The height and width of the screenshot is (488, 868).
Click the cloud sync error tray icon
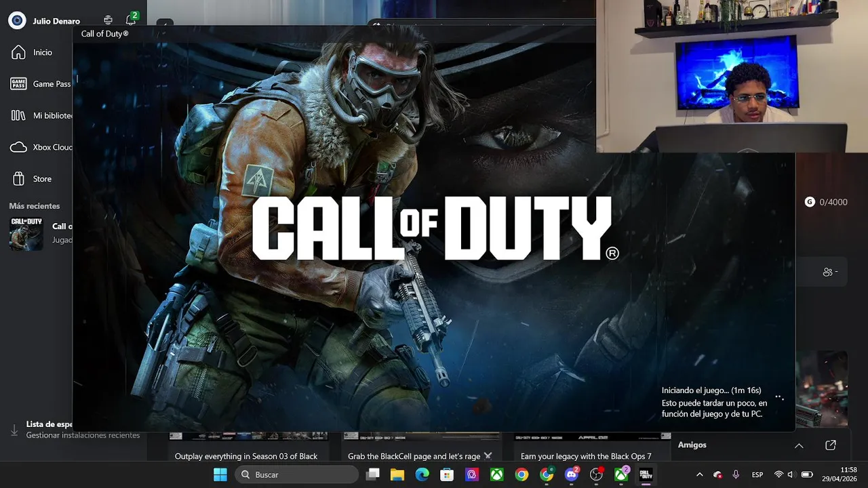[717, 474]
